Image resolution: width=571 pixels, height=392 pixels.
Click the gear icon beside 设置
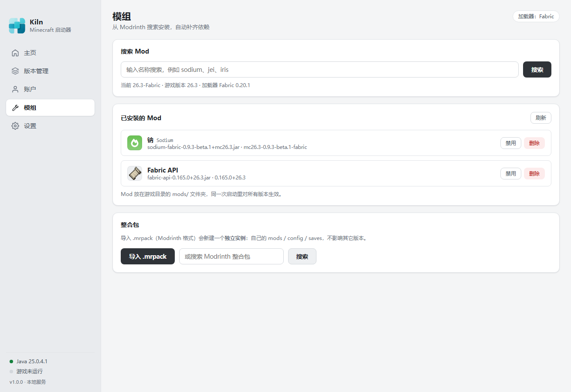[x=15, y=126]
